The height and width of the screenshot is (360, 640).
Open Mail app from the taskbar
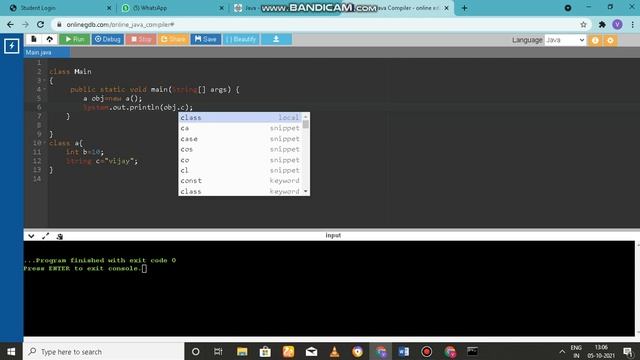coord(311,351)
